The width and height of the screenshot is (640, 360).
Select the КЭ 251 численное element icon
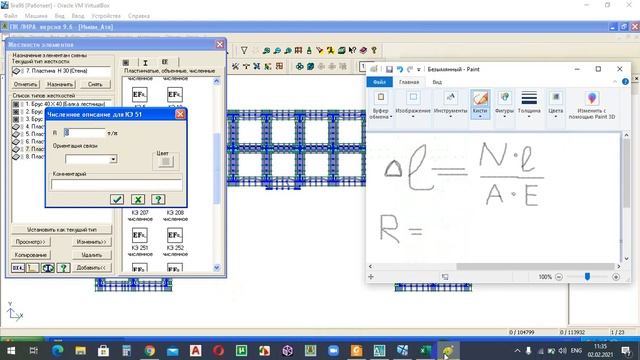tap(140, 236)
